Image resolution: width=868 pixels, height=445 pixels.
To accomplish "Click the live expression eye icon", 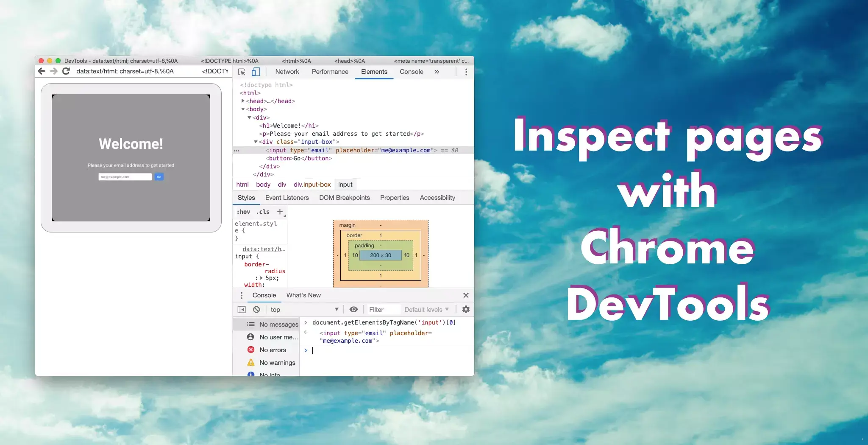I will (x=353, y=310).
